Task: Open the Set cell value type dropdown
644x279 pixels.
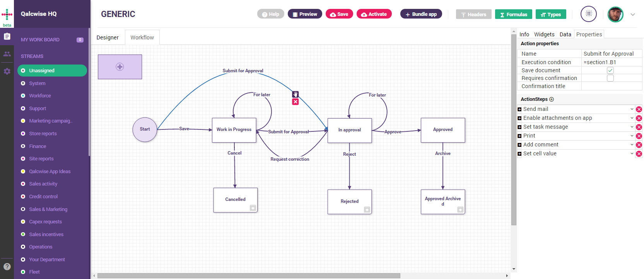Action: [632, 153]
